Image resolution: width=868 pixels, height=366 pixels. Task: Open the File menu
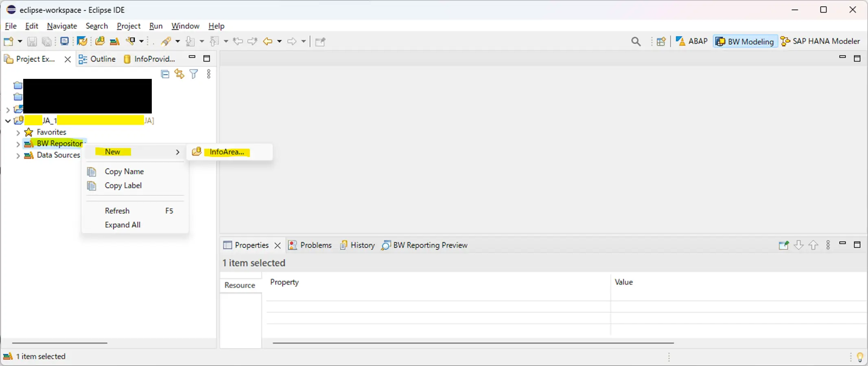point(11,26)
